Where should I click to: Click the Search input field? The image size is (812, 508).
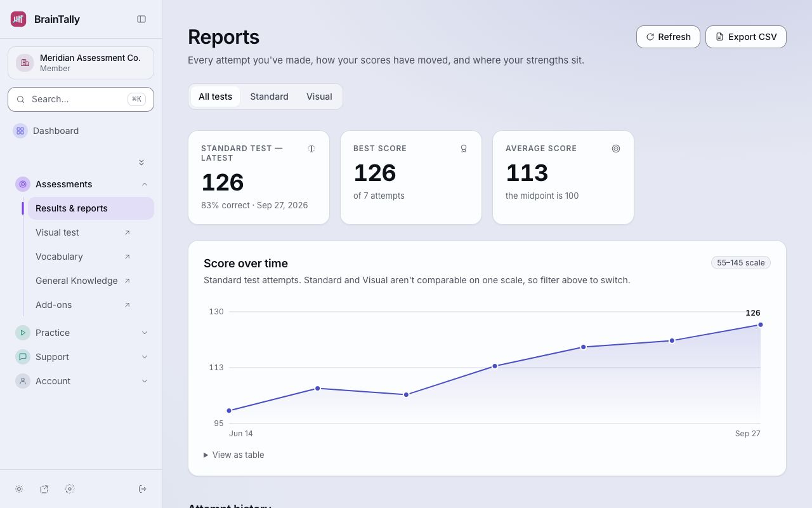(x=81, y=99)
